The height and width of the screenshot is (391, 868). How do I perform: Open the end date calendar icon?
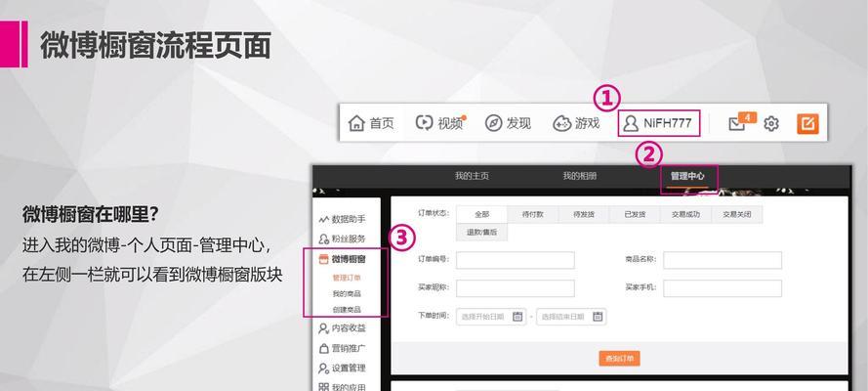tap(598, 317)
